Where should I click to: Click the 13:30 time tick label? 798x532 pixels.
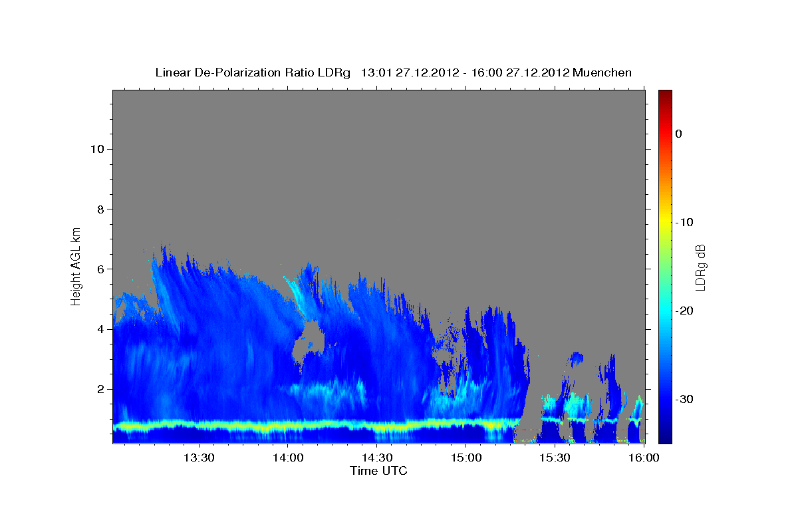coord(198,458)
